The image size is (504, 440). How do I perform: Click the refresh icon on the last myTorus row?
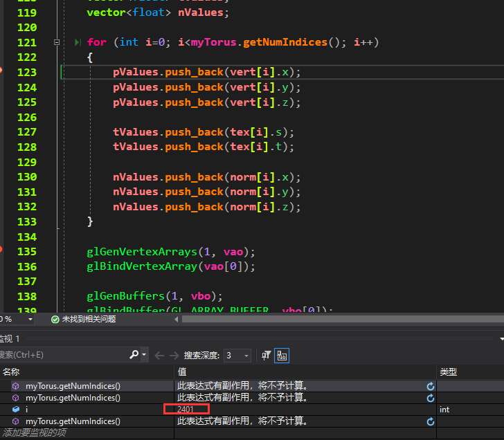coord(431,421)
